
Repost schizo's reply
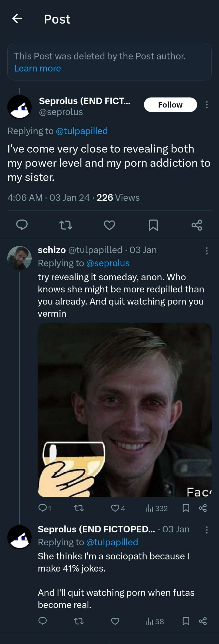point(79,508)
